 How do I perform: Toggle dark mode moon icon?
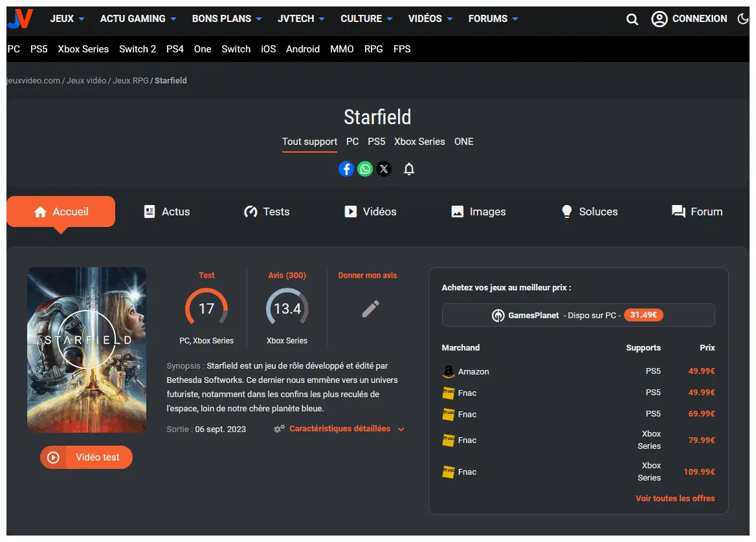point(742,19)
